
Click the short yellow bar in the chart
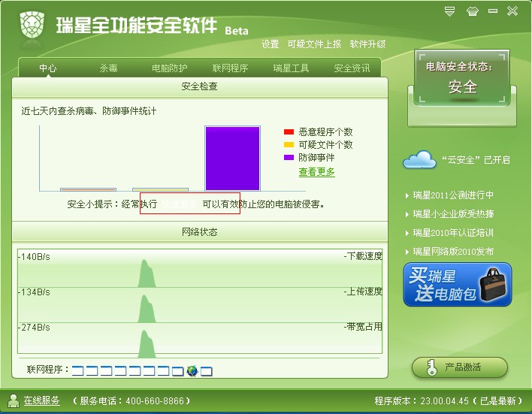pyautogui.click(x=160, y=189)
